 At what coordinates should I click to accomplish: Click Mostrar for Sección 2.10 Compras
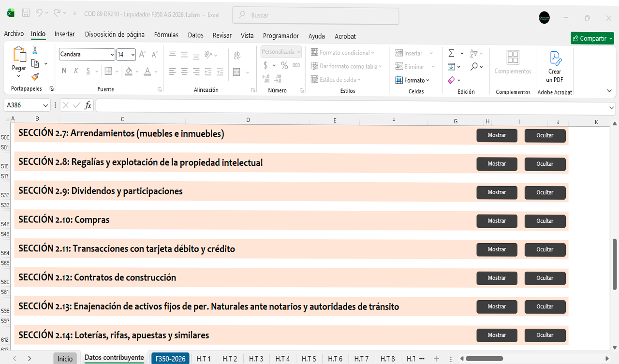[x=497, y=221]
